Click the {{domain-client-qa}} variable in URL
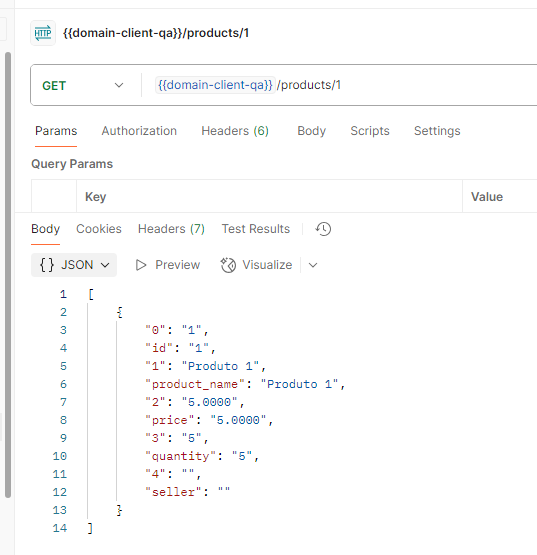The image size is (537, 555). [215, 85]
